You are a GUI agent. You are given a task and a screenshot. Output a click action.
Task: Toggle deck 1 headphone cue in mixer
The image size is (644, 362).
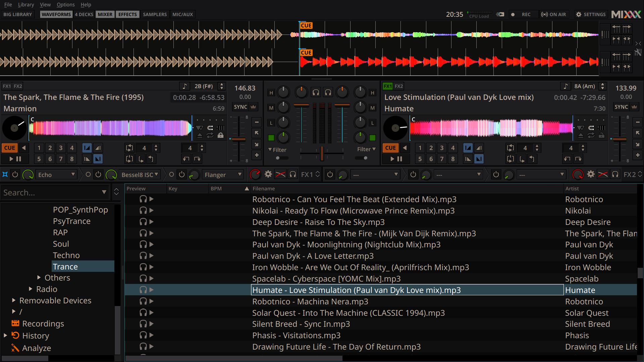316,93
